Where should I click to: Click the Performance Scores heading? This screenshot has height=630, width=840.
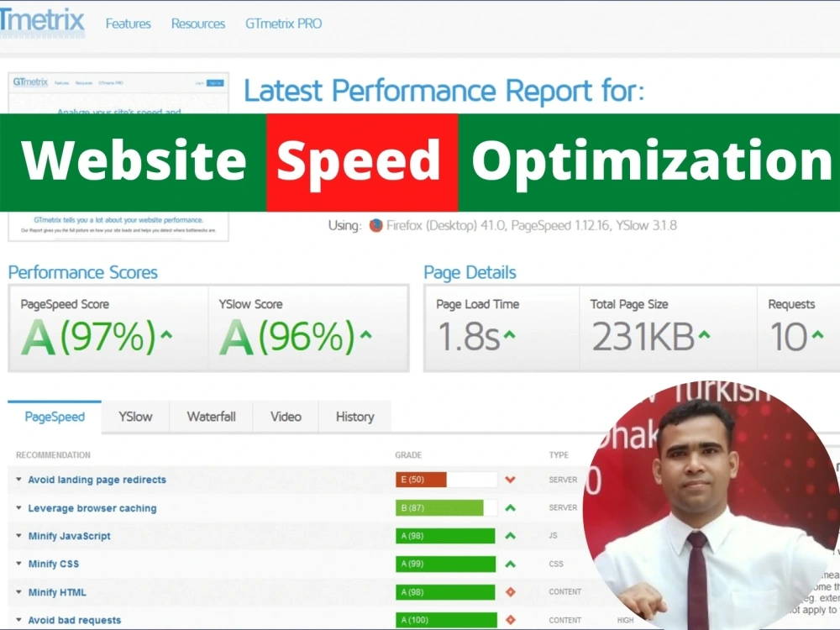pyautogui.click(x=83, y=273)
